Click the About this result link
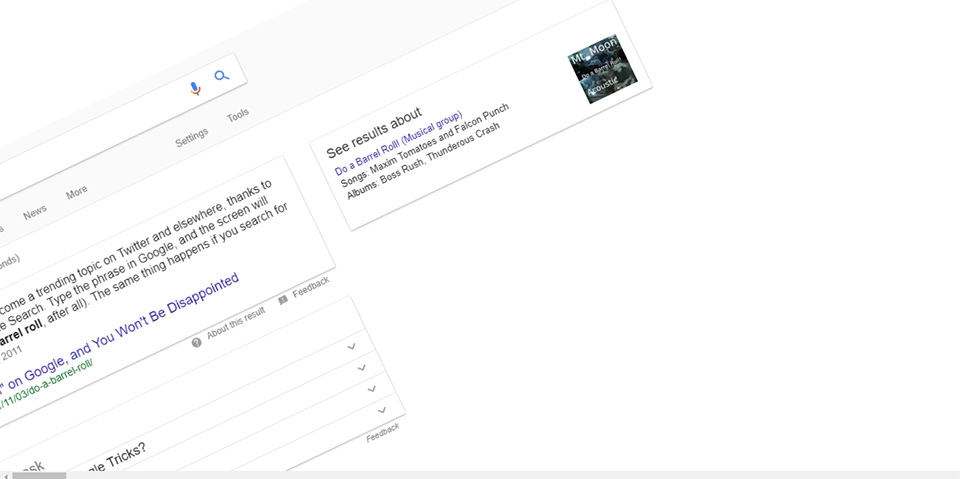The width and height of the screenshot is (960, 479). pos(236,322)
